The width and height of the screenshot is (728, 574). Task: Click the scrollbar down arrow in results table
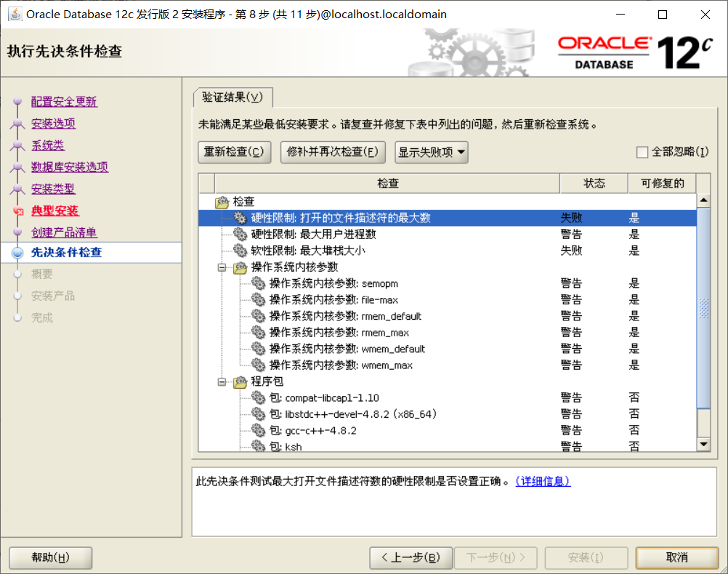pyautogui.click(x=704, y=445)
